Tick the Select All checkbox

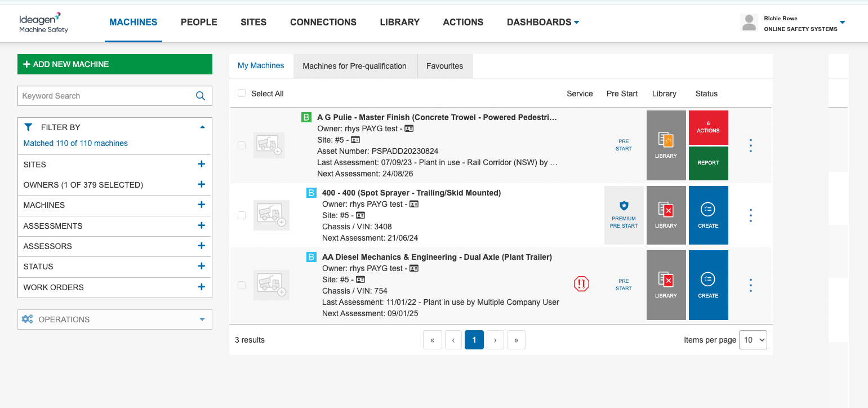pyautogui.click(x=242, y=94)
